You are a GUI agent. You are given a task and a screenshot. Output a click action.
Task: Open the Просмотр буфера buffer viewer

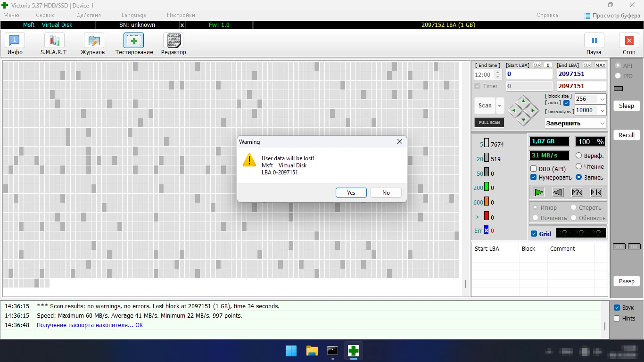click(x=612, y=15)
